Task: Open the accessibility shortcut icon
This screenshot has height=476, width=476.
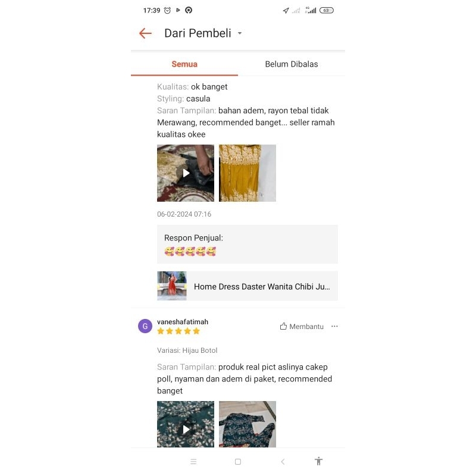Action: coord(318,461)
